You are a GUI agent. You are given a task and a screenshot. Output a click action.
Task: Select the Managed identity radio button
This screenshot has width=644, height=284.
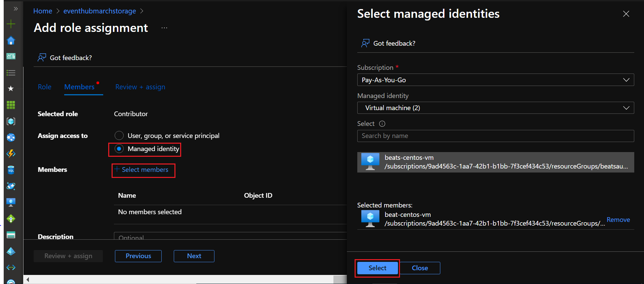[x=119, y=149]
